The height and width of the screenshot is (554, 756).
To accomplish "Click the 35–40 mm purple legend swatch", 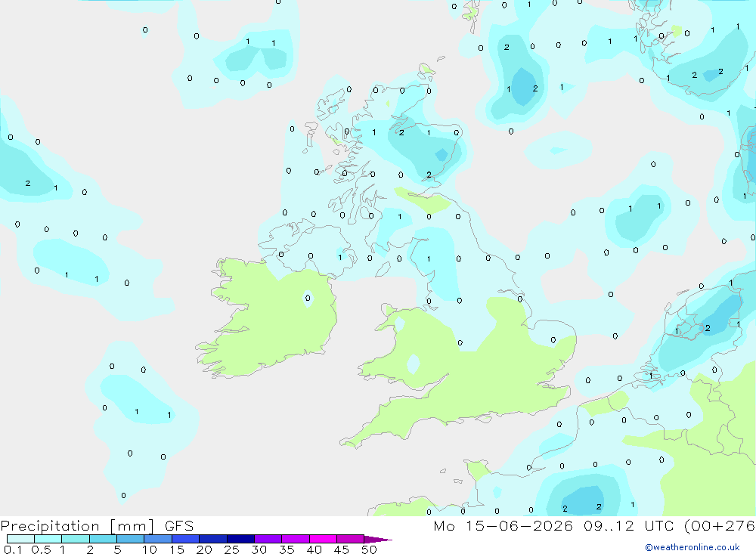I will pyautogui.click(x=296, y=539).
